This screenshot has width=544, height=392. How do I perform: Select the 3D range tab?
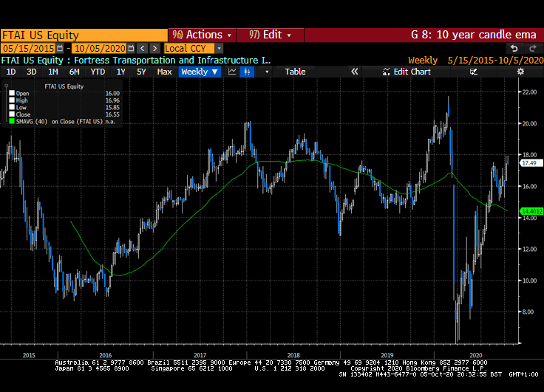32,72
